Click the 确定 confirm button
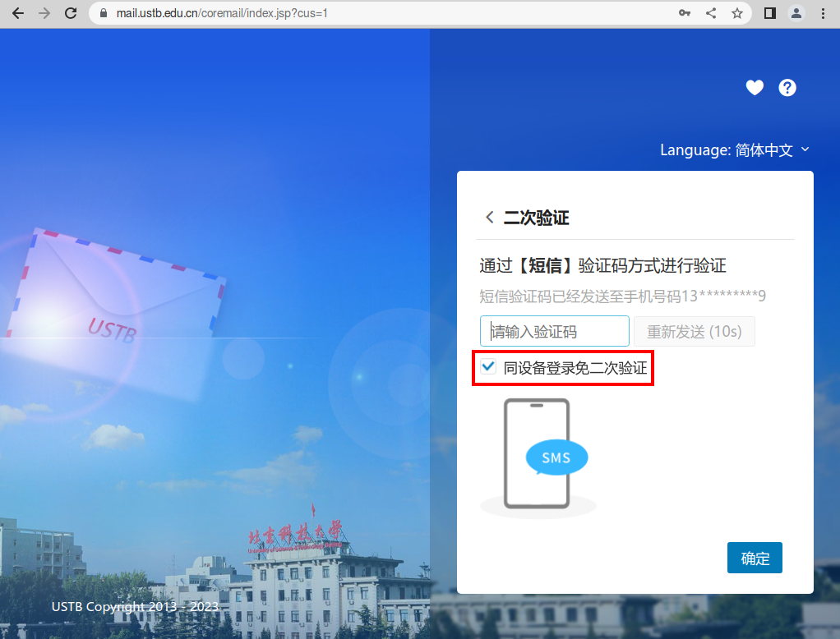The image size is (840, 639). tap(755, 559)
